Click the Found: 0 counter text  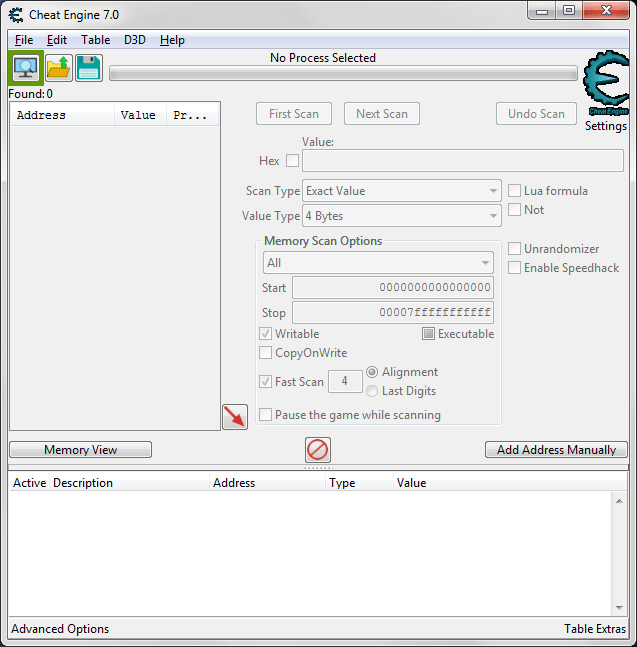[x=31, y=94]
